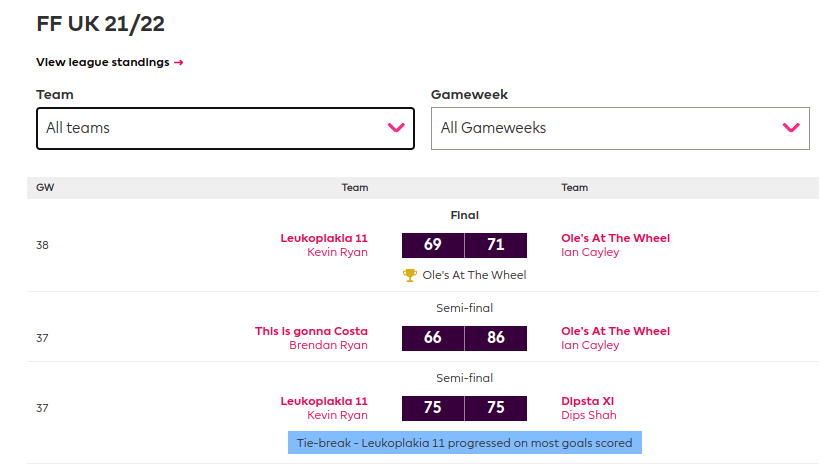Click the trophy icon under the final

(409, 275)
